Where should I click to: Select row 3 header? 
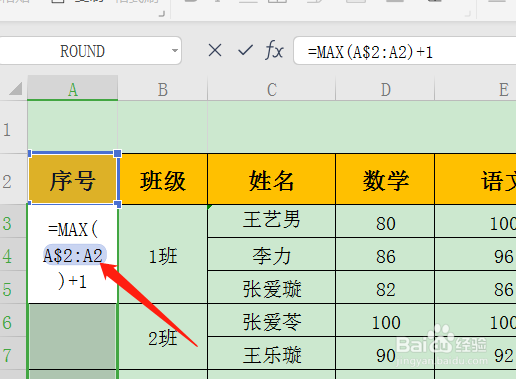[x=13, y=221]
